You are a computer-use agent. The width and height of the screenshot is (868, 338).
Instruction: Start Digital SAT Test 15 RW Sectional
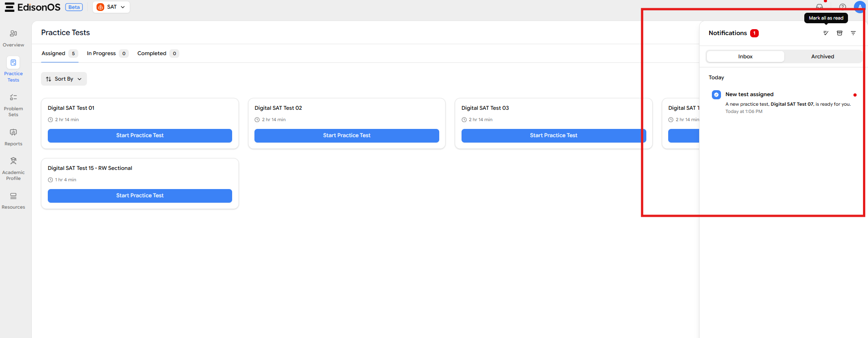coord(140,195)
